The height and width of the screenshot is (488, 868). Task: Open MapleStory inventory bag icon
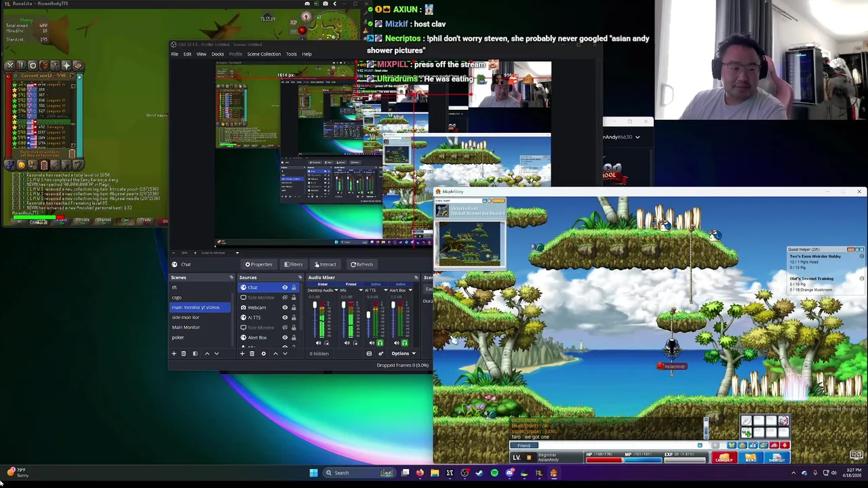coord(743,445)
